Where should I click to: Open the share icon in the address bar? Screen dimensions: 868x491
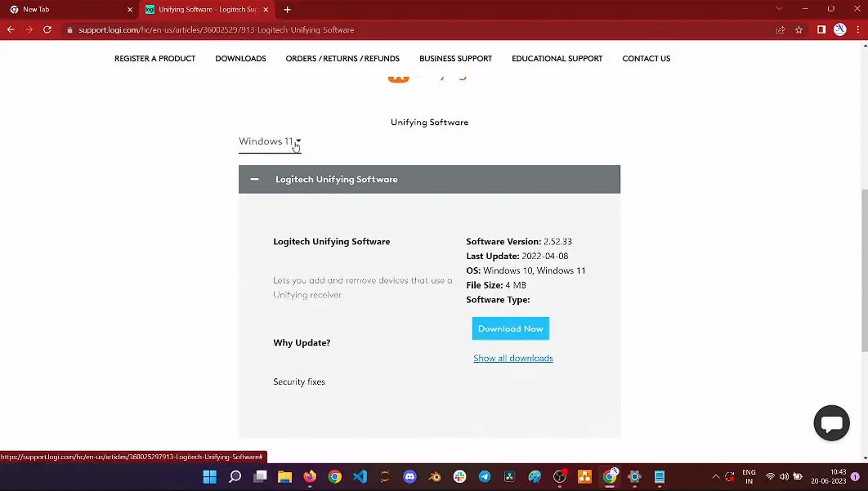tap(780, 29)
